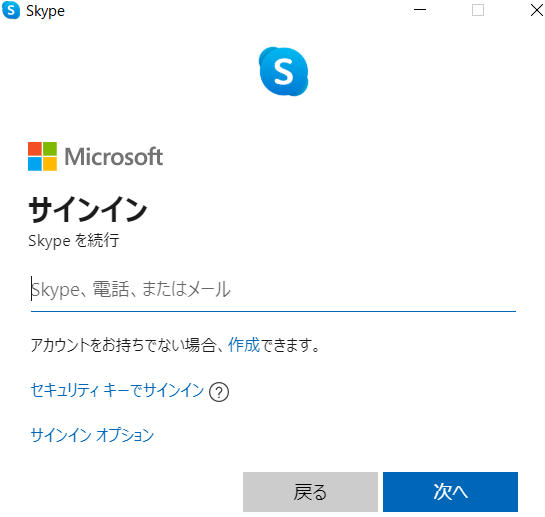Click the 次へ button
The height and width of the screenshot is (517, 545).
coord(450,492)
